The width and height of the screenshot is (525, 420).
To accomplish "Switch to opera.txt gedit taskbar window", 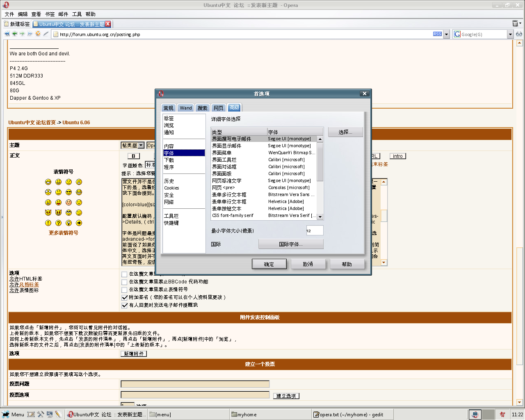I will pyautogui.click(x=353, y=414).
